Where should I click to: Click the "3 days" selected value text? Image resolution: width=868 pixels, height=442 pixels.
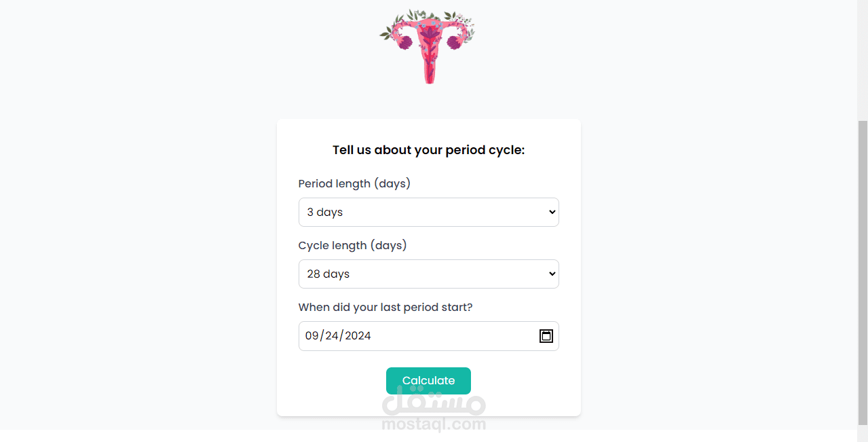point(325,213)
